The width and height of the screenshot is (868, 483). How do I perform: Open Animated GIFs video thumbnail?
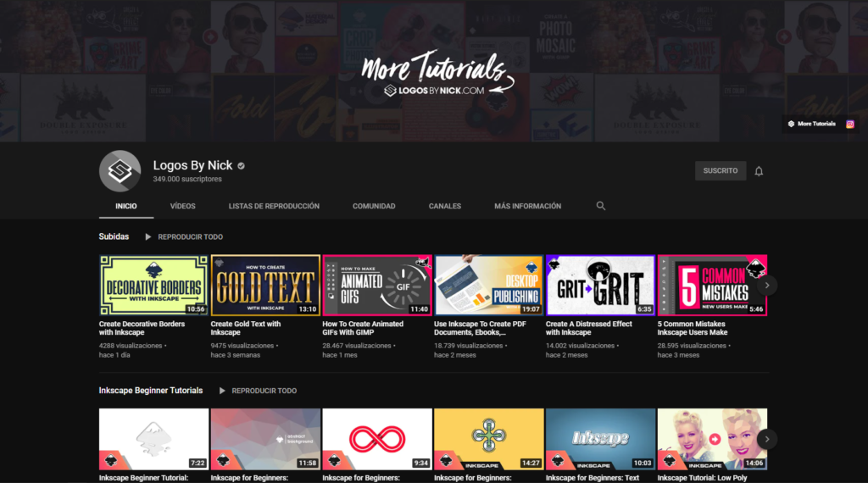377,286
